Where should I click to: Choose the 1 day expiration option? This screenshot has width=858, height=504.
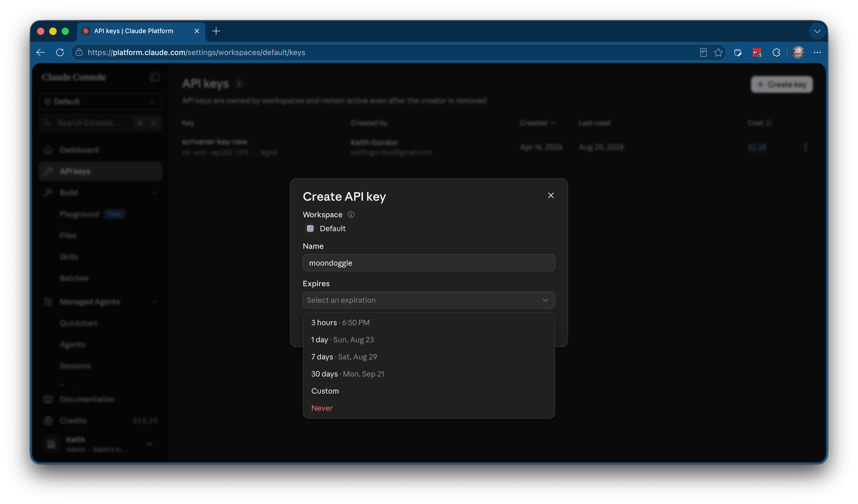pyautogui.click(x=429, y=339)
